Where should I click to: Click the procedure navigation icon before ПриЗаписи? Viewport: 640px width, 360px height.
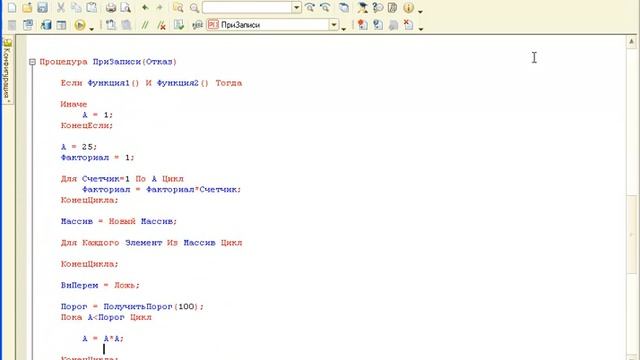[x=198, y=25]
